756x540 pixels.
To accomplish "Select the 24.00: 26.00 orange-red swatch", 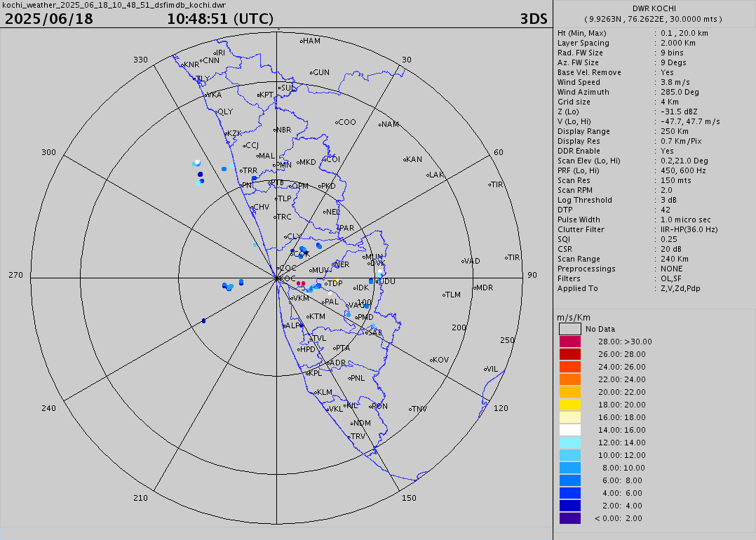I will click(570, 366).
